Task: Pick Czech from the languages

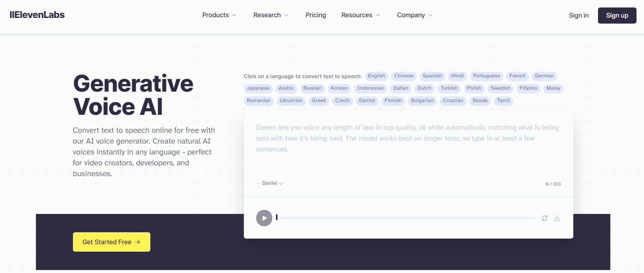Action: (342, 101)
